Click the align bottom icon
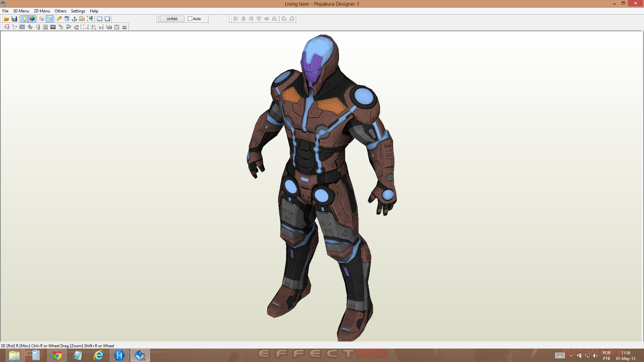This screenshot has width=644, height=362. coord(274,19)
